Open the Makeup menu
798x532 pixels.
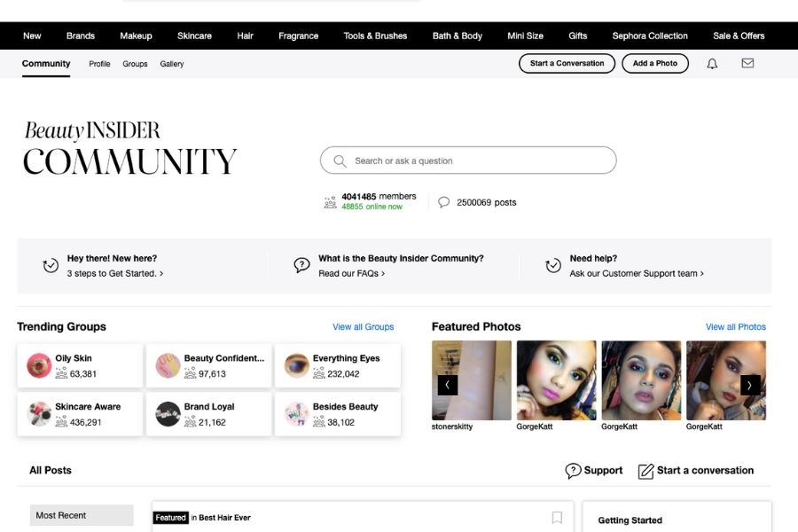tap(136, 35)
